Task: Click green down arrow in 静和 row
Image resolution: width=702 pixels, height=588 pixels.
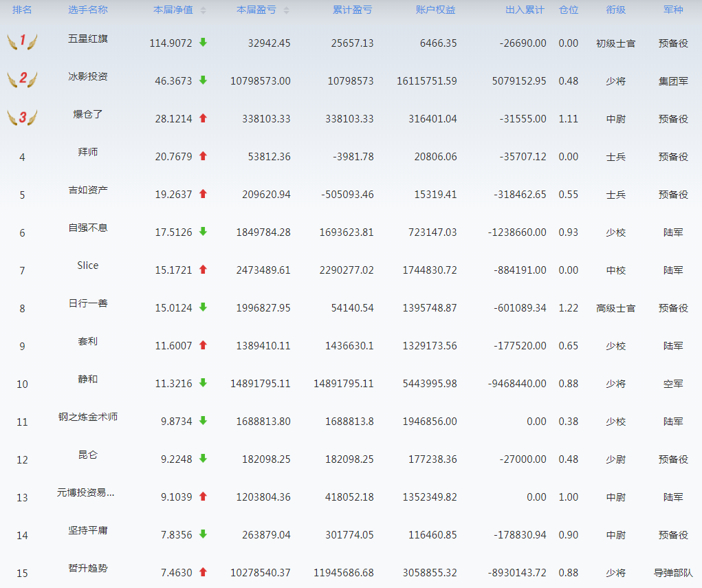Action: [x=203, y=383]
